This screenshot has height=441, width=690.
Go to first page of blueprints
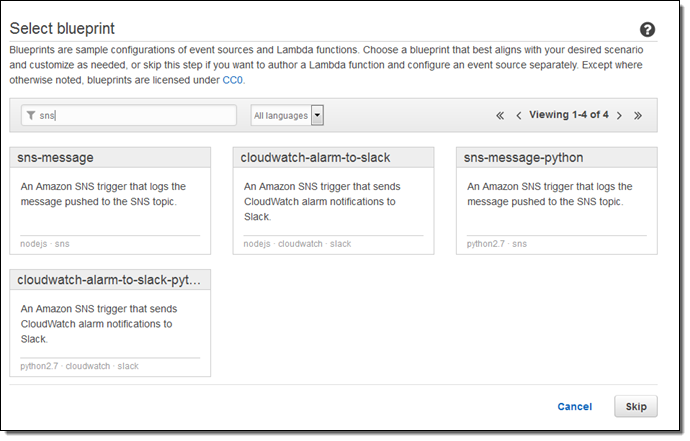500,115
